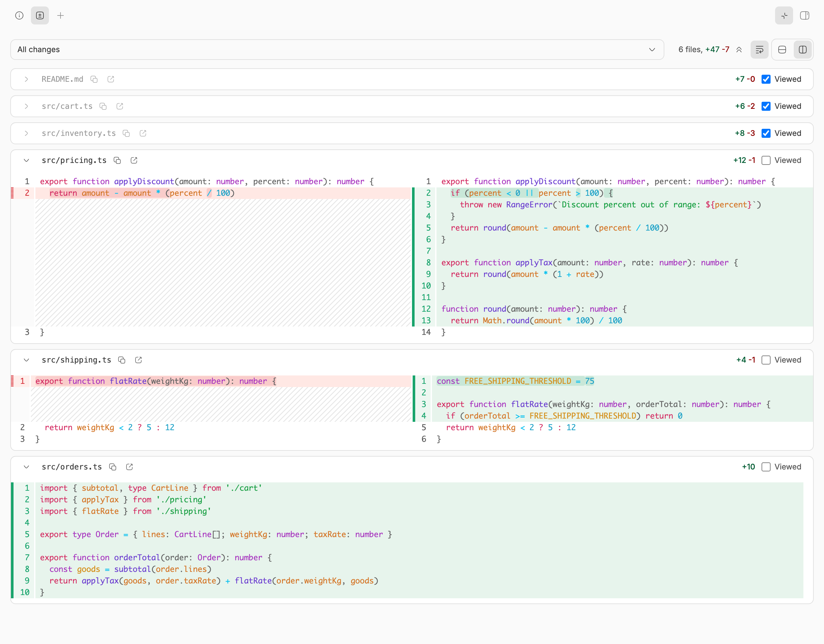Uncheck Viewed for src/inventory.ts
The height and width of the screenshot is (644, 824).
click(x=766, y=133)
